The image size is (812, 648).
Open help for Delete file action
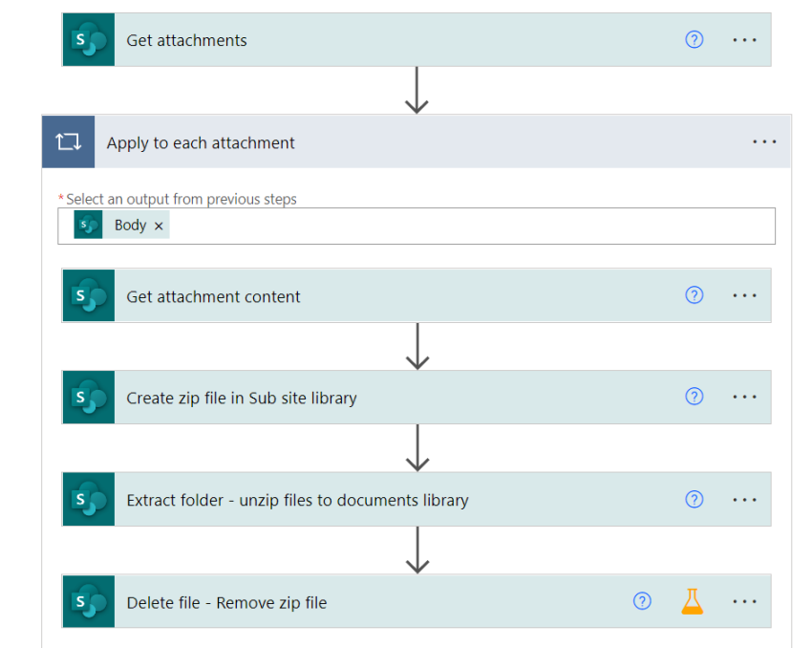(x=642, y=601)
